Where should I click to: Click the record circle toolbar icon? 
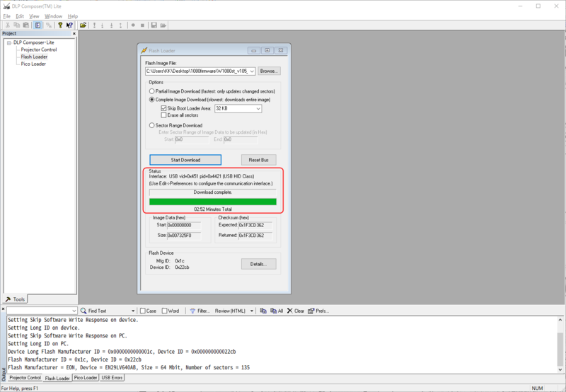tap(133, 25)
